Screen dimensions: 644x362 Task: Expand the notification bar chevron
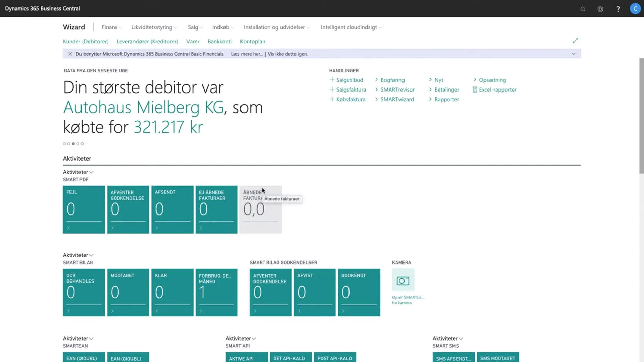(574, 54)
